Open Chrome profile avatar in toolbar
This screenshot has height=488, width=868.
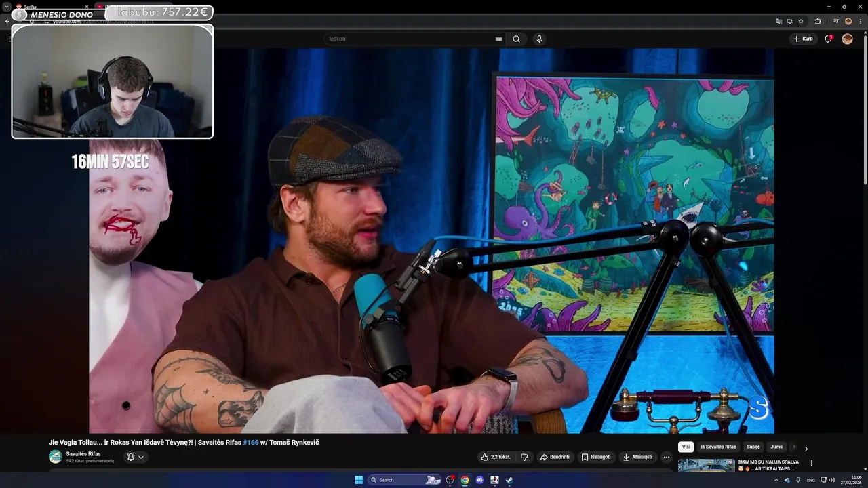(x=848, y=21)
